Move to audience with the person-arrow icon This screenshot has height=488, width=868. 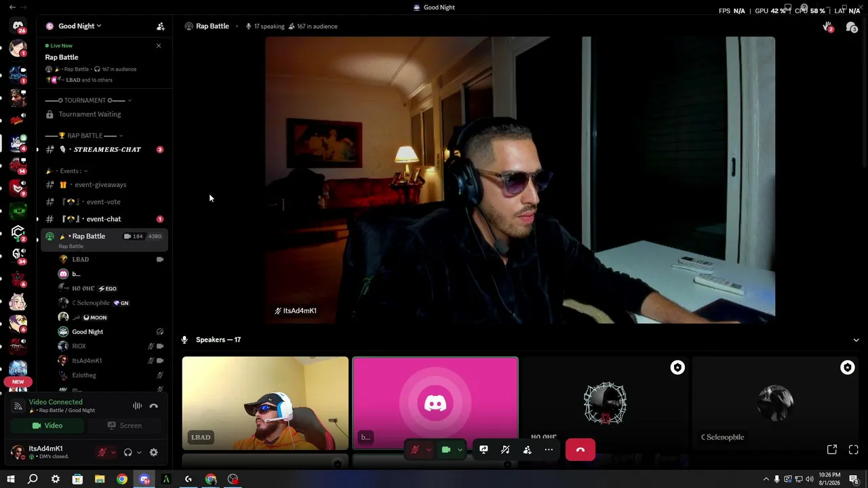click(527, 450)
